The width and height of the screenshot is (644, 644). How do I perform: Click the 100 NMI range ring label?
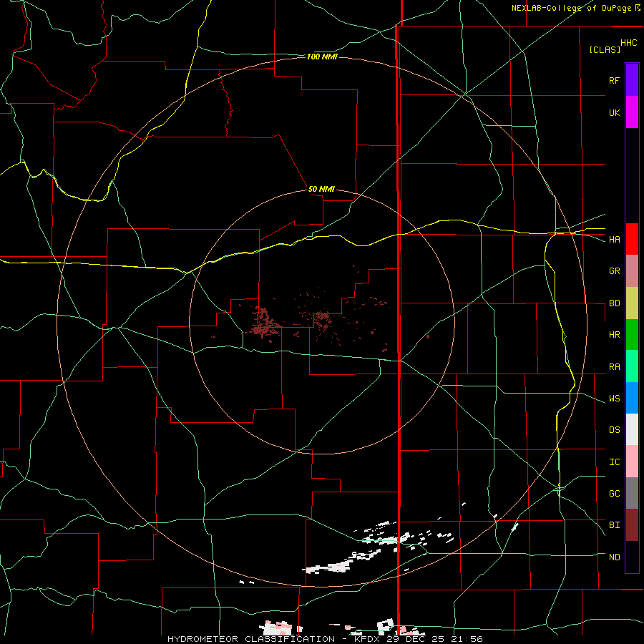pos(322,57)
